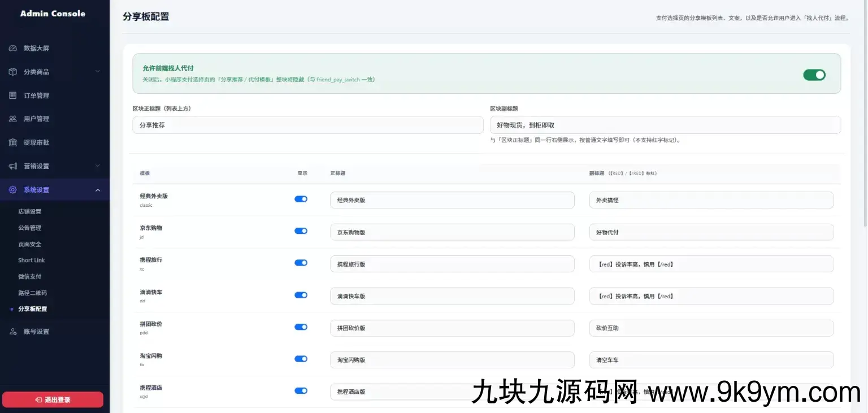Viewport: 868px width, 413px height.
Task: Edit the 外卖搞怪 subtitle field
Action: 711,200
